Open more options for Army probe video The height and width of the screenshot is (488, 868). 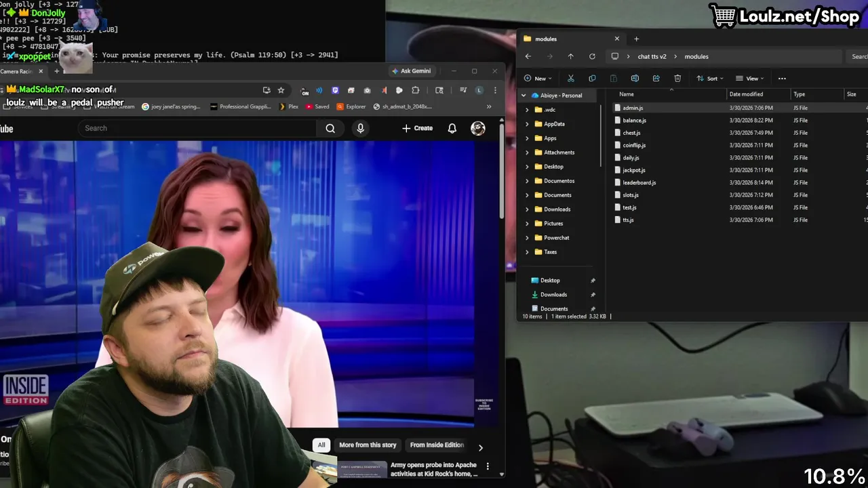(488, 466)
